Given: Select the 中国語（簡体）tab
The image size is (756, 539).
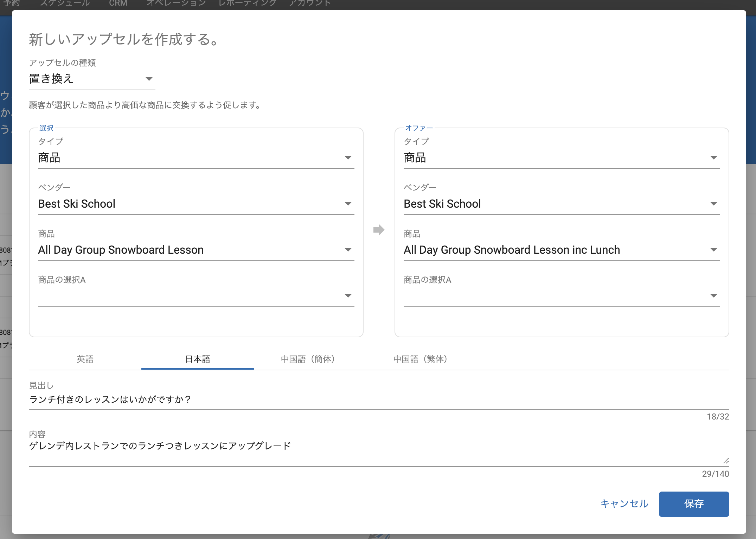Looking at the screenshot, I should (307, 359).
